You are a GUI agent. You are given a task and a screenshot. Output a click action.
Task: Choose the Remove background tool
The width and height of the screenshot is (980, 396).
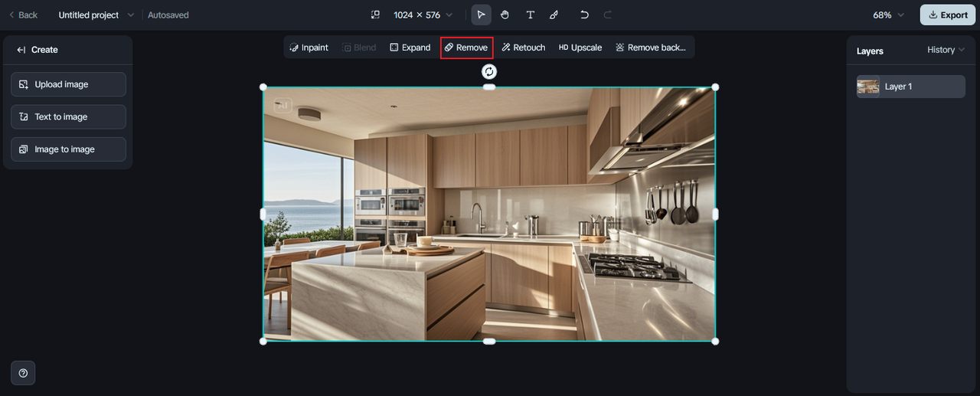651,47
